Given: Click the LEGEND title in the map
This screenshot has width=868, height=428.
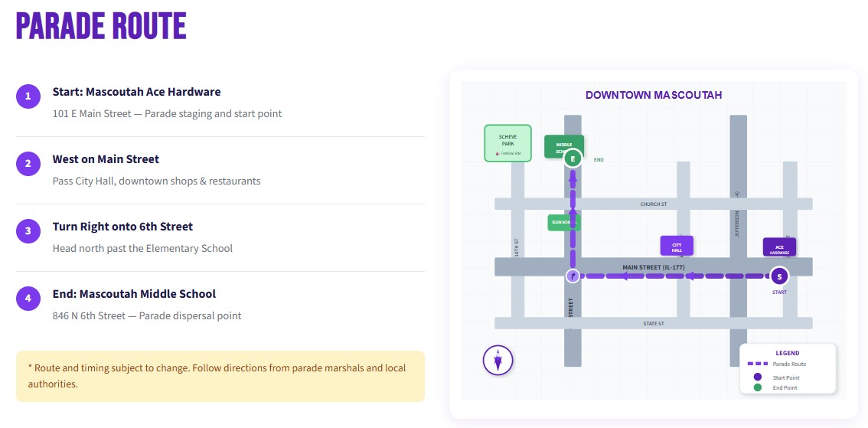Looking at the screenshot, I should pyautogui.click(x=787, y=353).
